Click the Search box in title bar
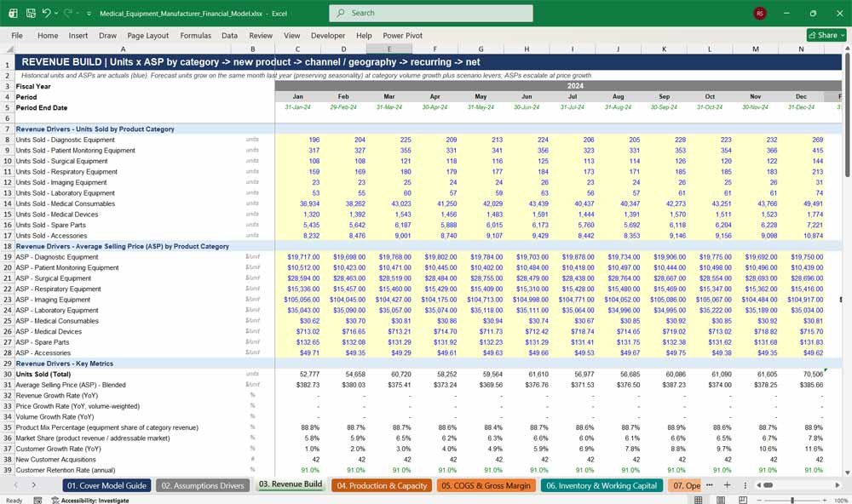This screenshot has width=852, height=504. click(x=431, y=13)
